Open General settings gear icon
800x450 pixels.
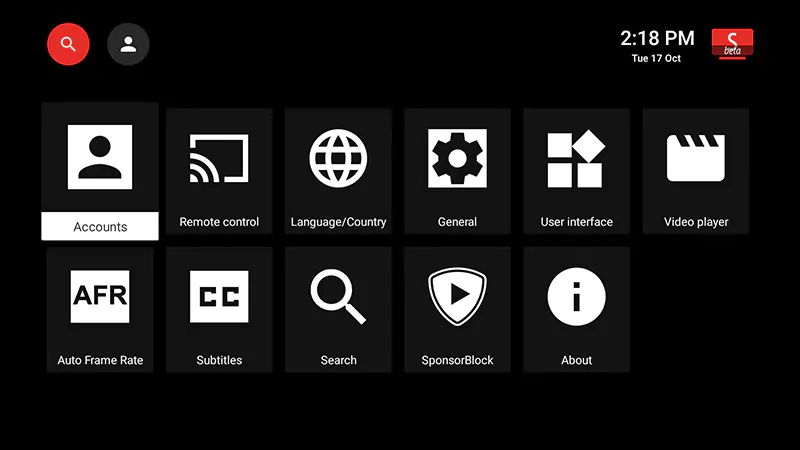[457, 158]
